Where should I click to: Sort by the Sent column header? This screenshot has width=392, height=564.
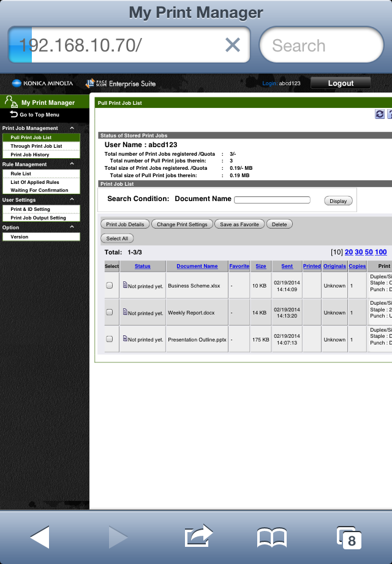tap(287, 266)
